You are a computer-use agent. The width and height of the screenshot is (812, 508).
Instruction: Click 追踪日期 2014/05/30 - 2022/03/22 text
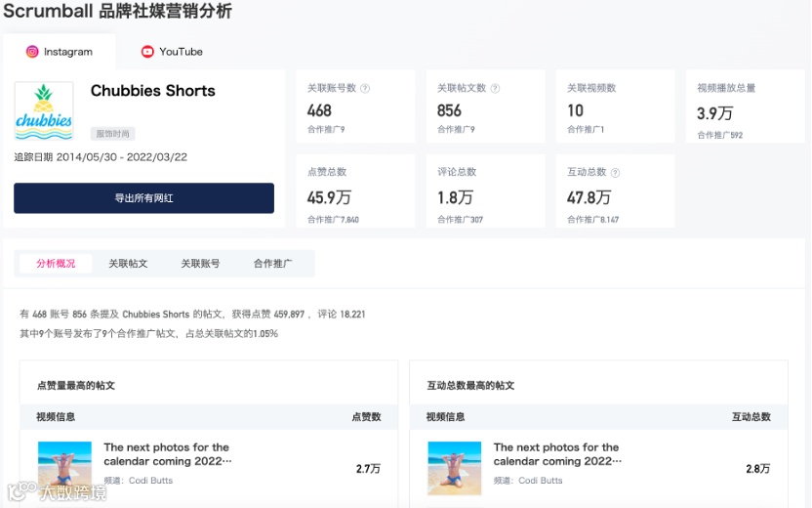[x=101, y=157]
